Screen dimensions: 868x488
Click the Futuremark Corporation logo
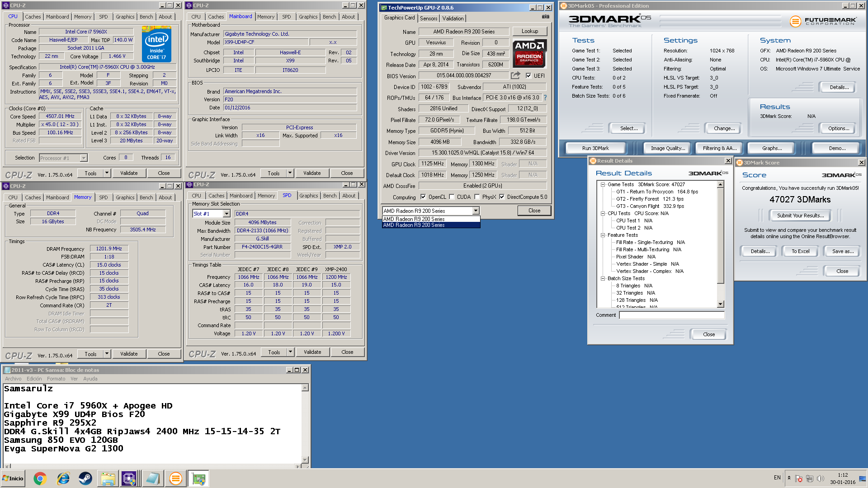pos(823,21)
